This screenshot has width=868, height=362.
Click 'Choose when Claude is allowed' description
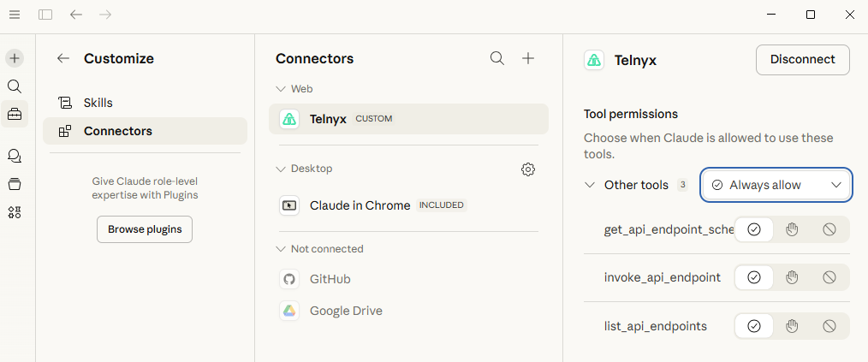pos(709,146)
